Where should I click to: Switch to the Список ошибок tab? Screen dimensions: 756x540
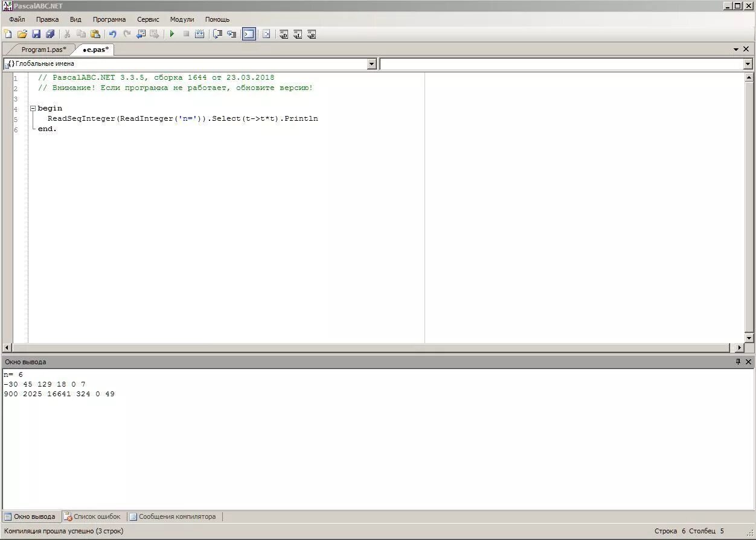92,516
